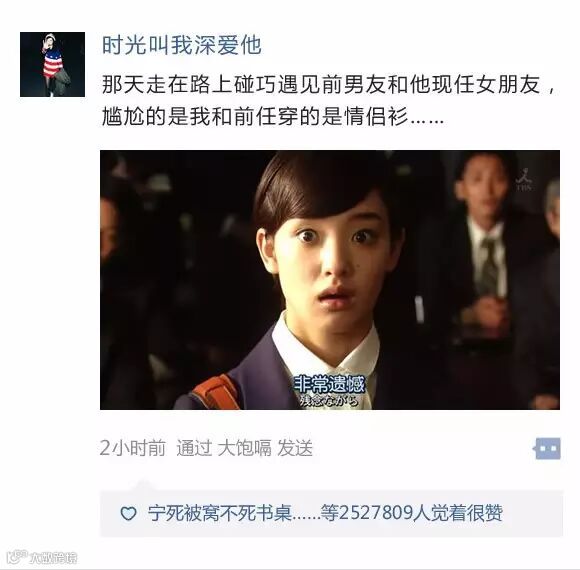Click the man in suit in the image background
The image size is (580, 570).
click(x=485, y=259)
